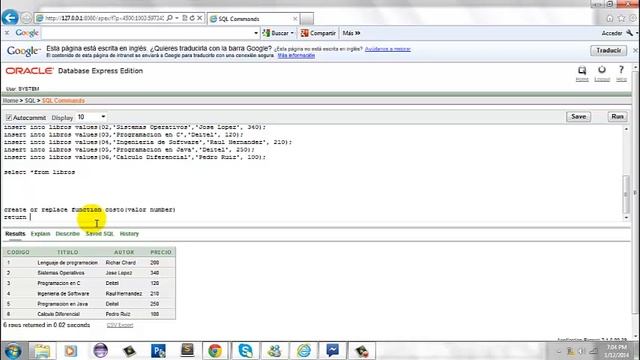Image resolution: width=640 pixels, height=360 pixels.
Task: Open browser Tools gear icon
Action: pos(633,18)
